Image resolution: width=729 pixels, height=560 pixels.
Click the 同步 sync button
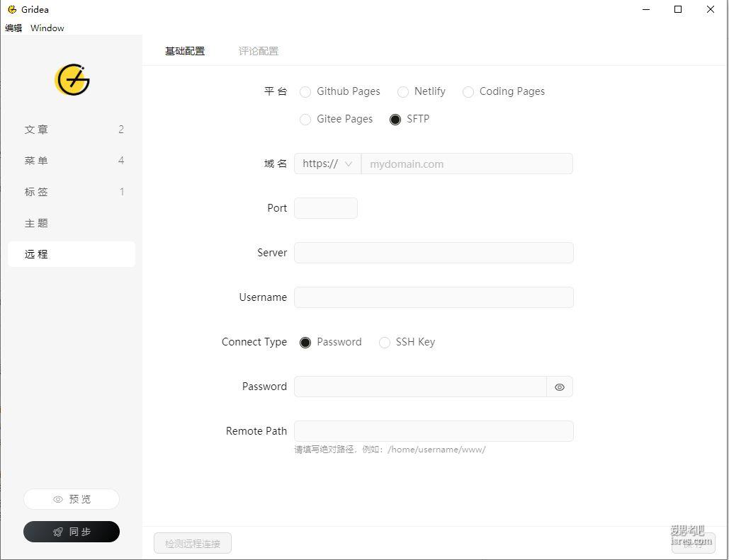click(72, 531)
